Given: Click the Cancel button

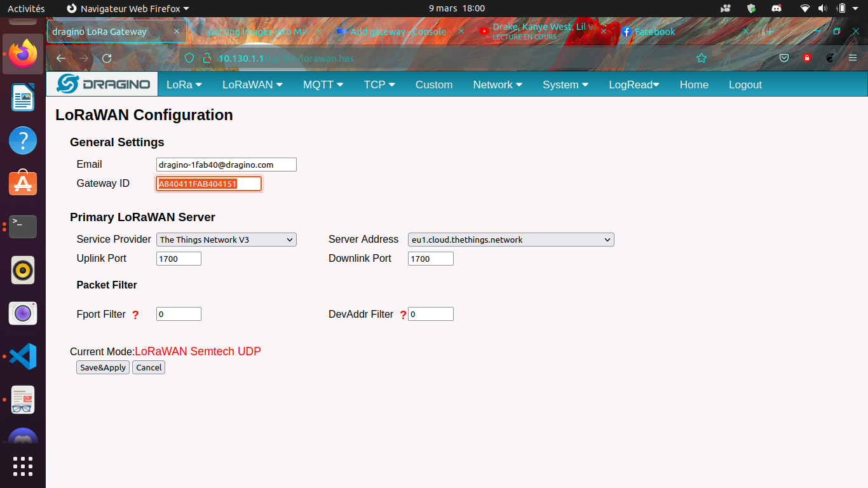Looking at the screenshot, I should point(149,367).
